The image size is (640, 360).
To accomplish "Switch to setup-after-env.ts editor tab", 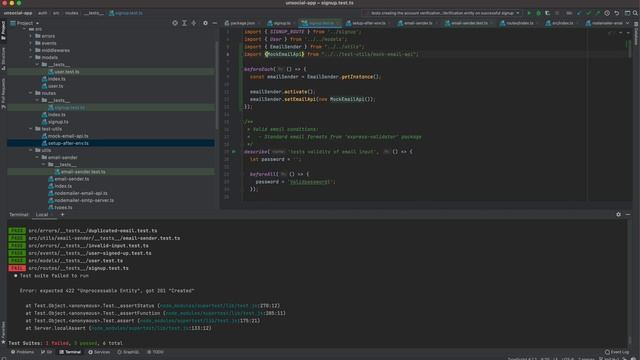I will click(366, 23).
